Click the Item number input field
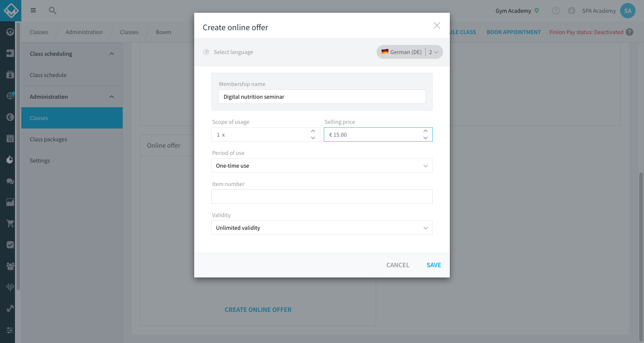 tap(322, 197)
